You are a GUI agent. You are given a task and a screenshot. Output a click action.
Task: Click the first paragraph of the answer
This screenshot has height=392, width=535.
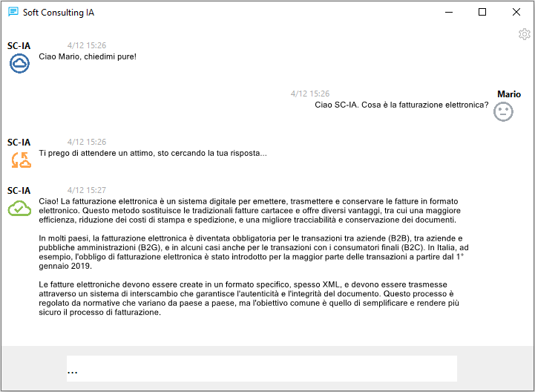(x=250, y=210)
